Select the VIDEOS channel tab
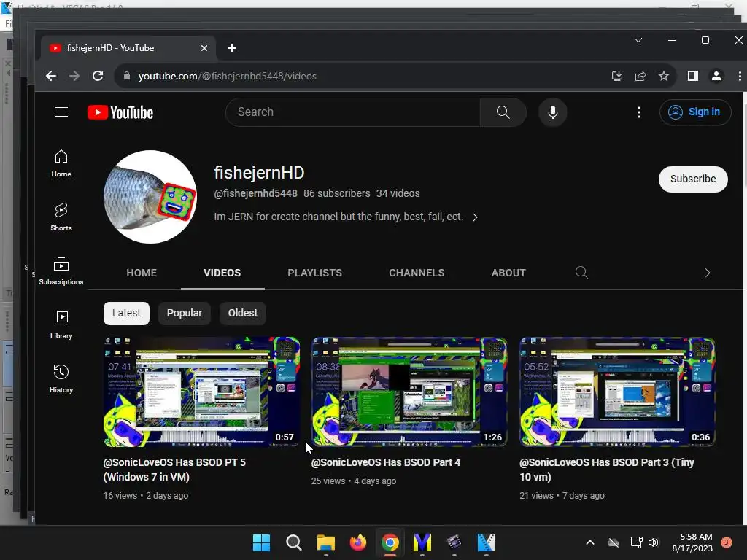This screenshot has width=747, height=560. point(222,273)
